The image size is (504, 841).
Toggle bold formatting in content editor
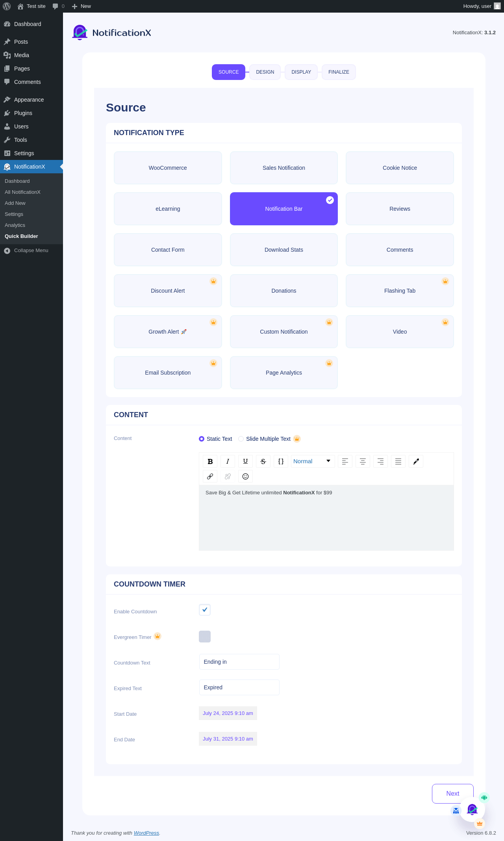[210, 461]
